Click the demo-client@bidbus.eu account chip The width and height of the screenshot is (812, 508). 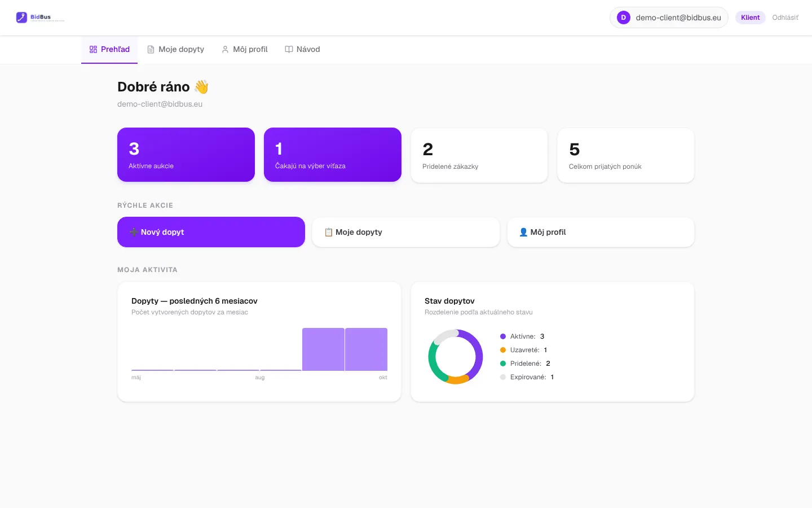click(669, 17)
